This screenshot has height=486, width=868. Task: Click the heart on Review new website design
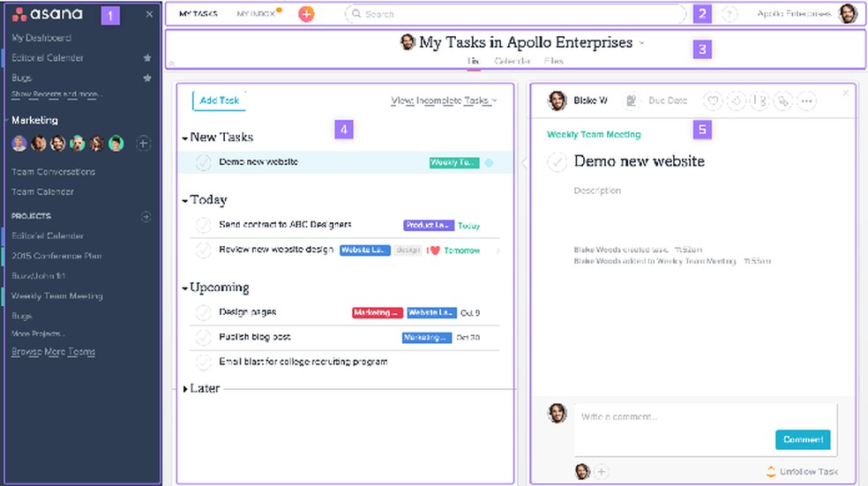pos(435,250)
